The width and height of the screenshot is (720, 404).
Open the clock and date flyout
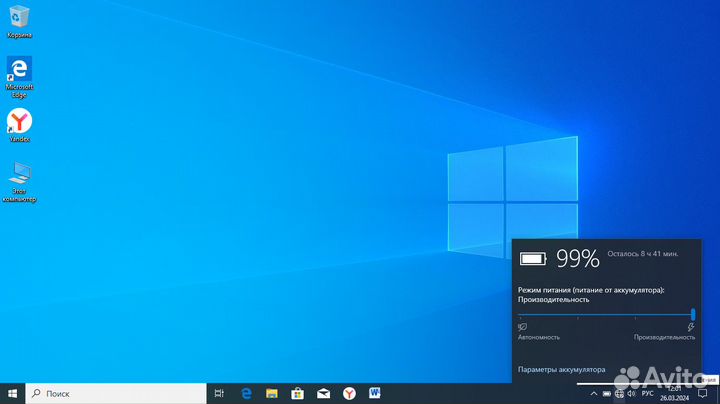pyautogui.click(x=675, y=394)
